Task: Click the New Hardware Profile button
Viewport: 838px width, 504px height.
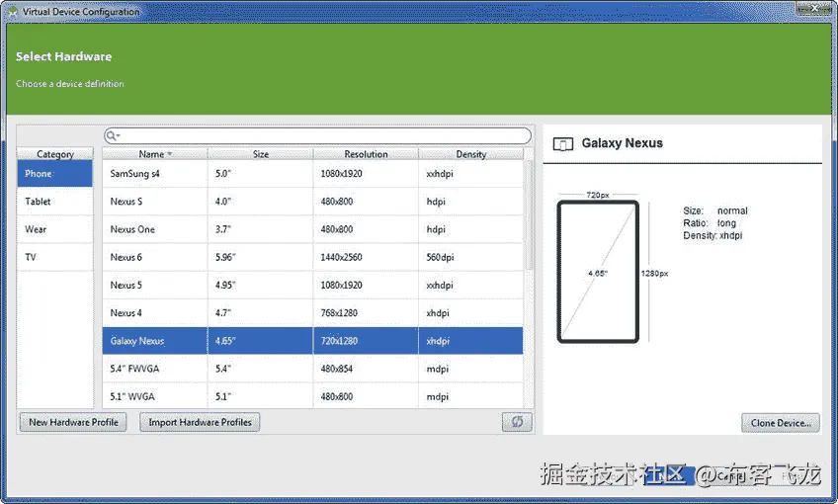Action: click(73, 422)
